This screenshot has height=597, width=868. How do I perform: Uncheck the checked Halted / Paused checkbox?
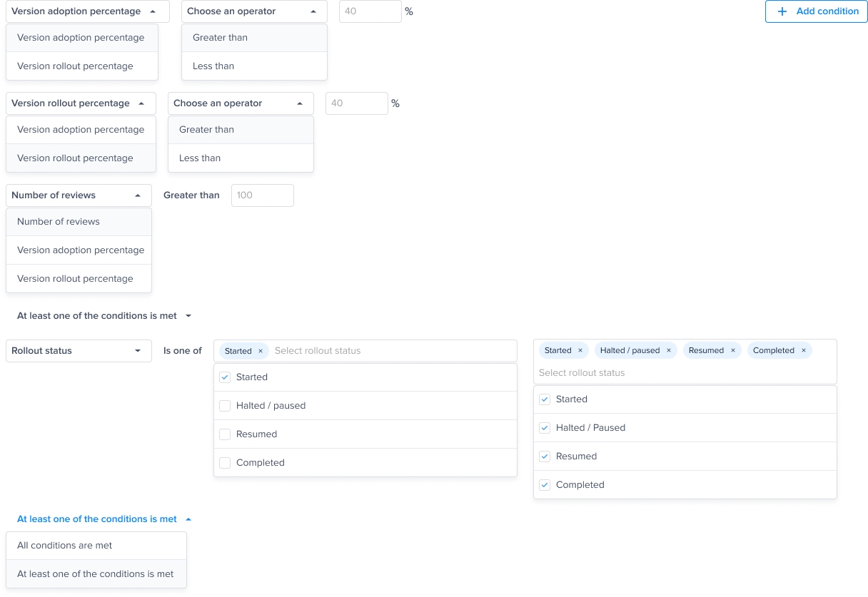545,428
